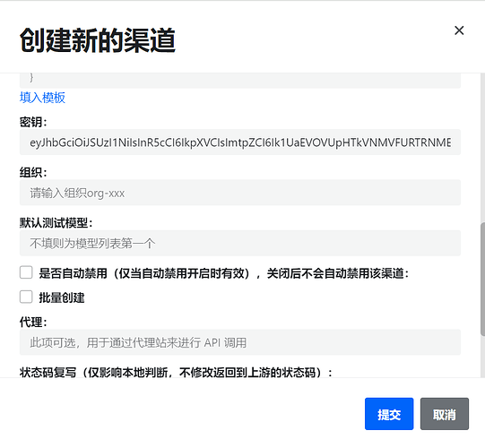Select the 默认测试模型 input field
This screenshot has width=485, height=448.
[240, 243]
